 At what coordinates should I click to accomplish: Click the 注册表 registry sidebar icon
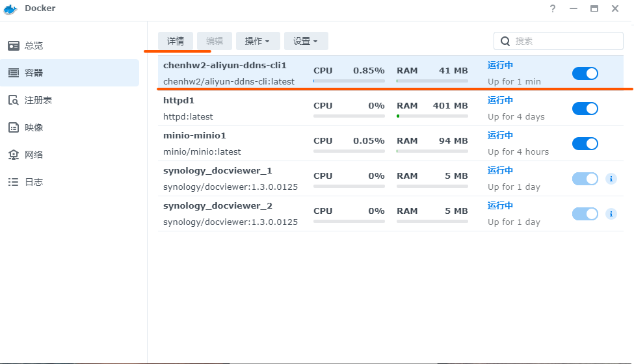(14, 100)
